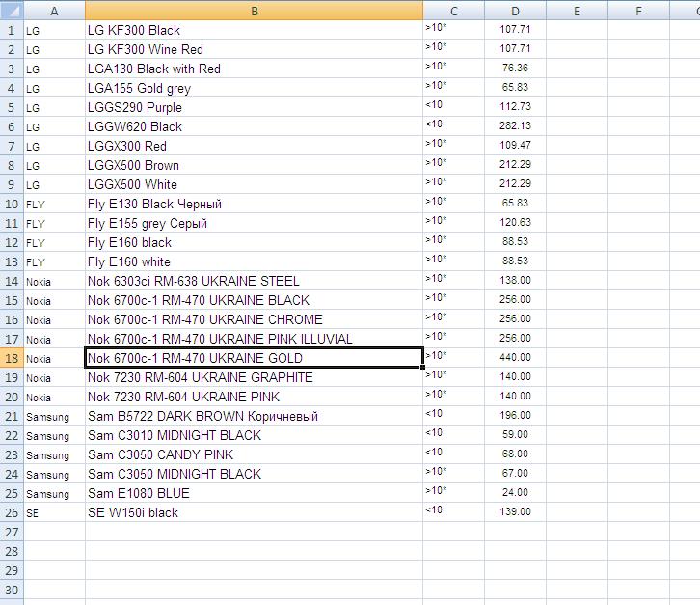This screenshot has height=605, width=700.
Task: Click price cell 138.00
Action: point(515,281)
